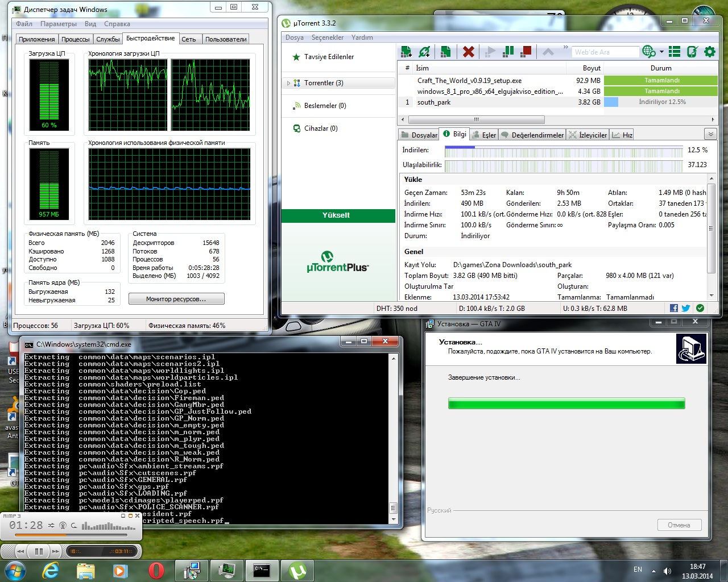Switch to Службы tab
728x582 pixels.
tap(108, 39)
